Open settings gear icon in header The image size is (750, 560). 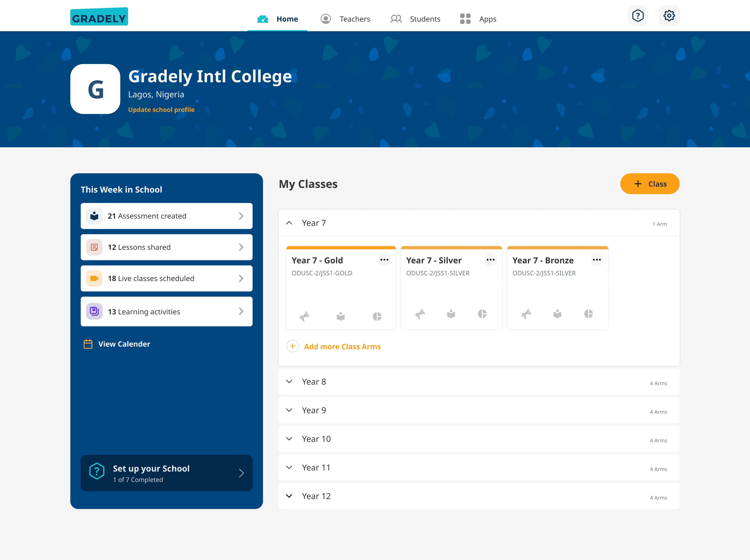pos(669,16)
